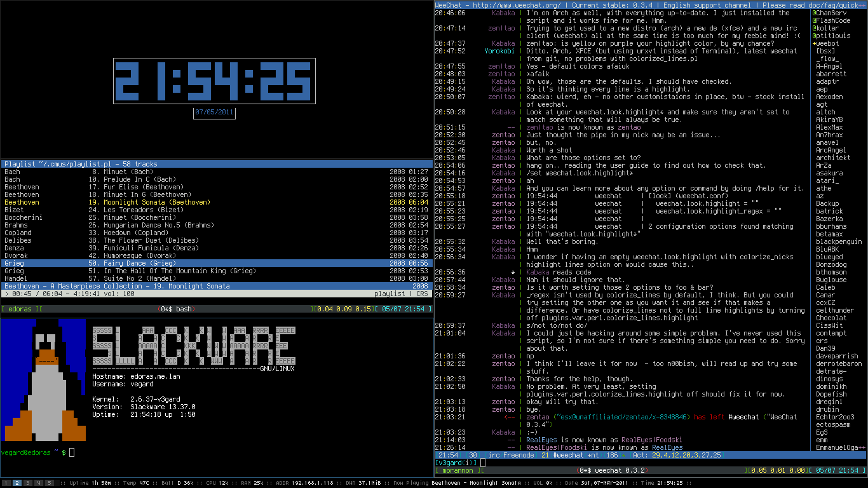Image resolution: width=868 pixels, height=488 pixels.
Task: Select track 39. Funiculi Funicula (Denza)
Action: (x=217, y=248)
